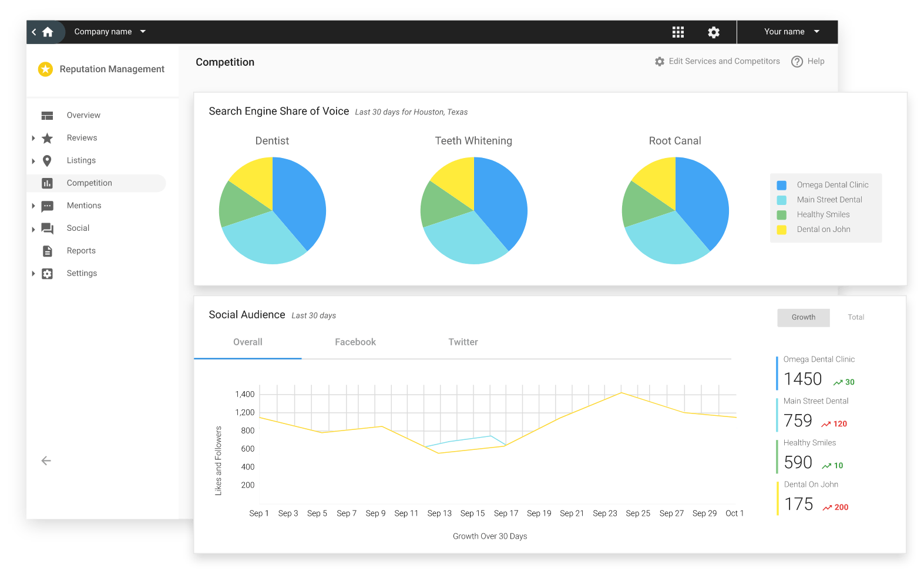
Task: Click Main Street Dental cyan legend swatch
Action: click(x=782, y=200)
